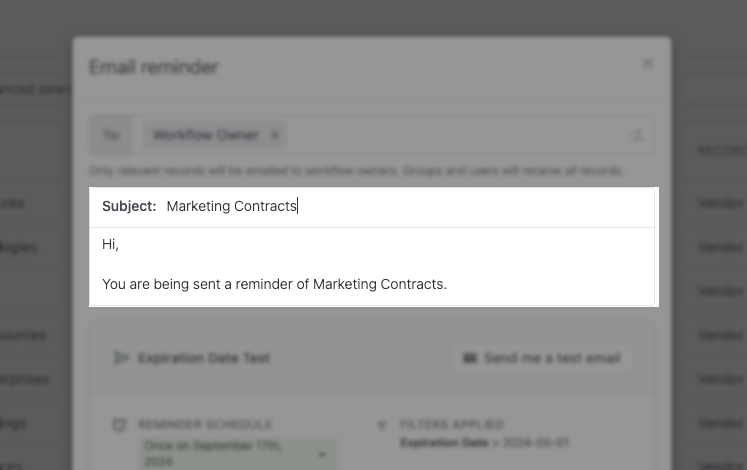Click the Expiration Date Test title

coord(204,358)
